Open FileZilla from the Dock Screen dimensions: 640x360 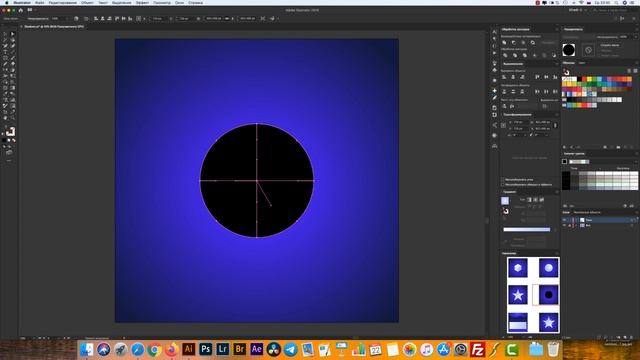(477, 349)
